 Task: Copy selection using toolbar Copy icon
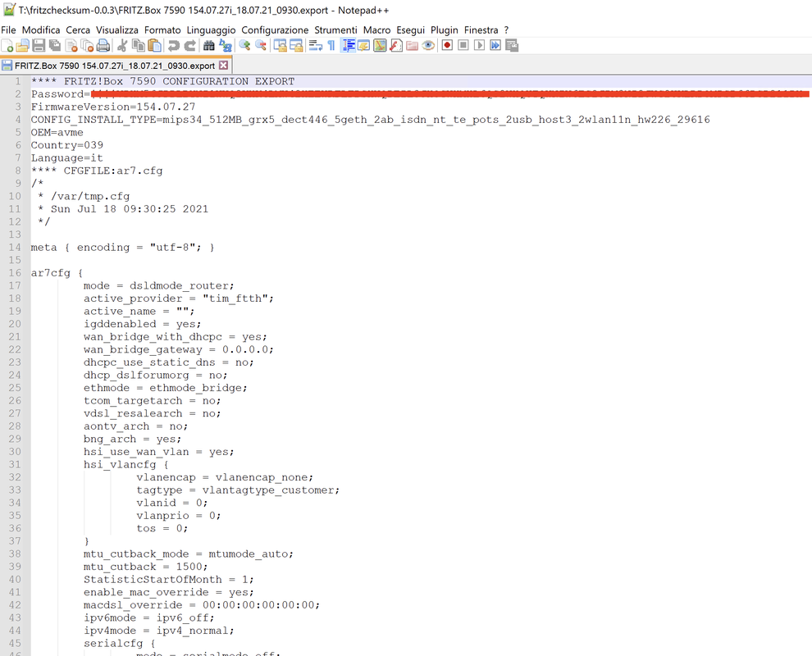(x=139, y=46)
